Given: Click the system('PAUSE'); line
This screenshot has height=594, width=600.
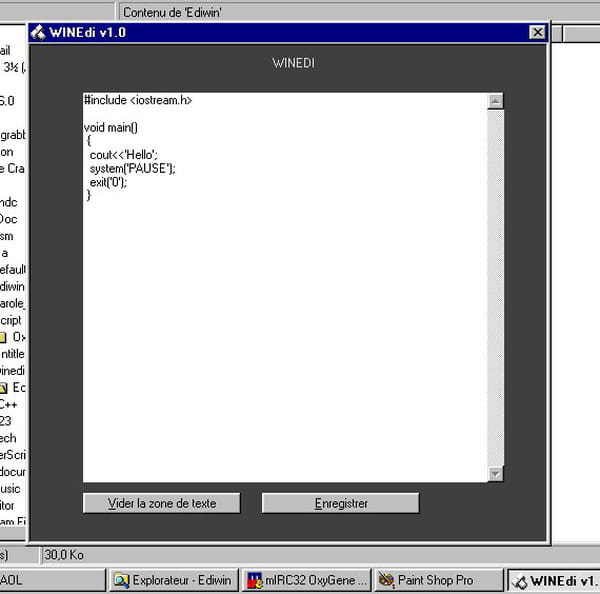Looking at the screenshot, I should [x=132, y=168].
